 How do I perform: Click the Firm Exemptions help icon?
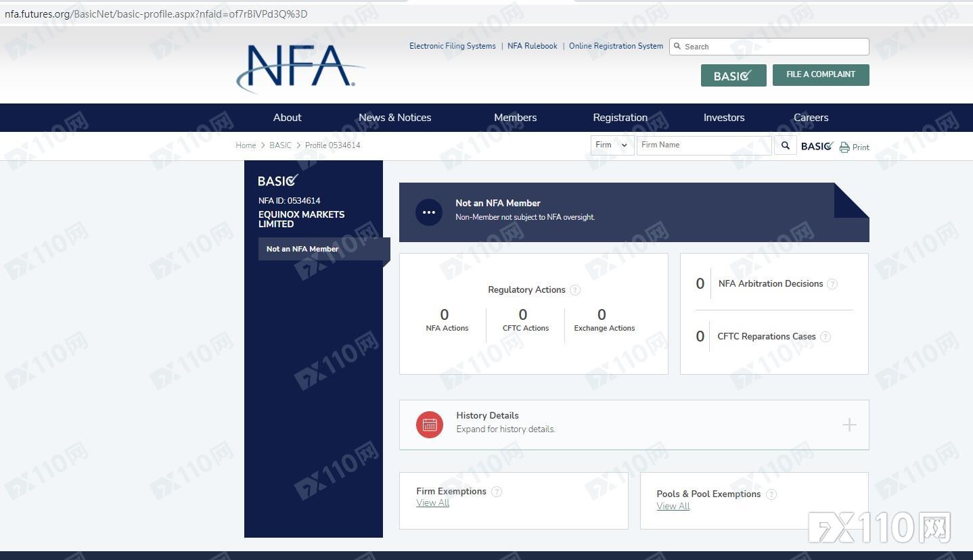(497, 492)
